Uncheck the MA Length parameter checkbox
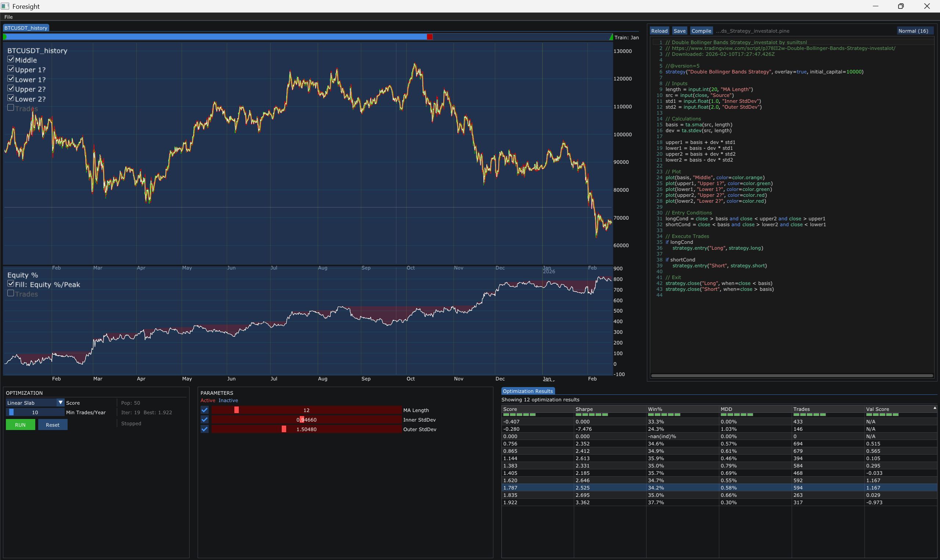 [x=204, y=409]
